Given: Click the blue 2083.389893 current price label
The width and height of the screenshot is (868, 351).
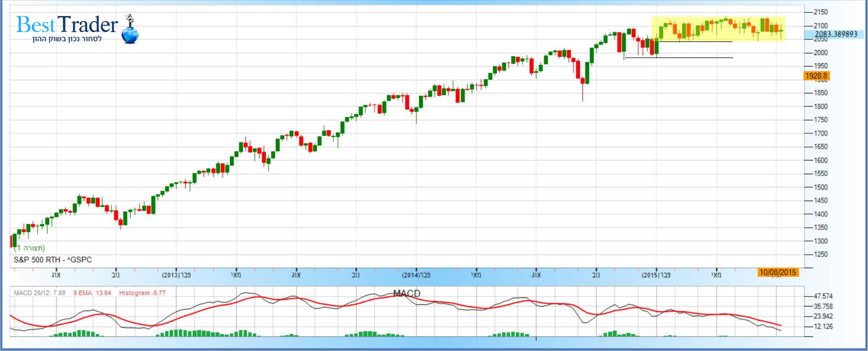Looking at the screenshot, I should 836,34.
